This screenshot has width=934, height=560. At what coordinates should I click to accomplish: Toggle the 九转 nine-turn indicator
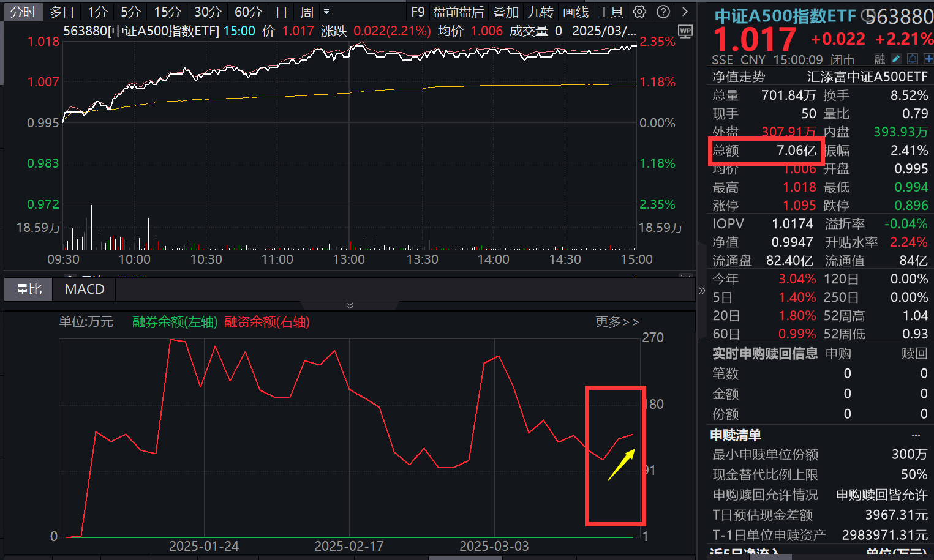click(540, 11)
